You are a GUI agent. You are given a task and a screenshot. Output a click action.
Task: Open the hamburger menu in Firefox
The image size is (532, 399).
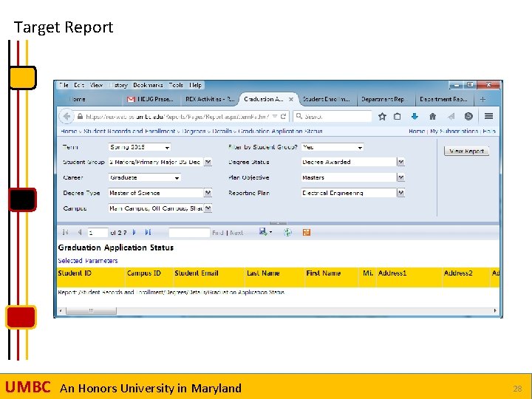point(488,116)
